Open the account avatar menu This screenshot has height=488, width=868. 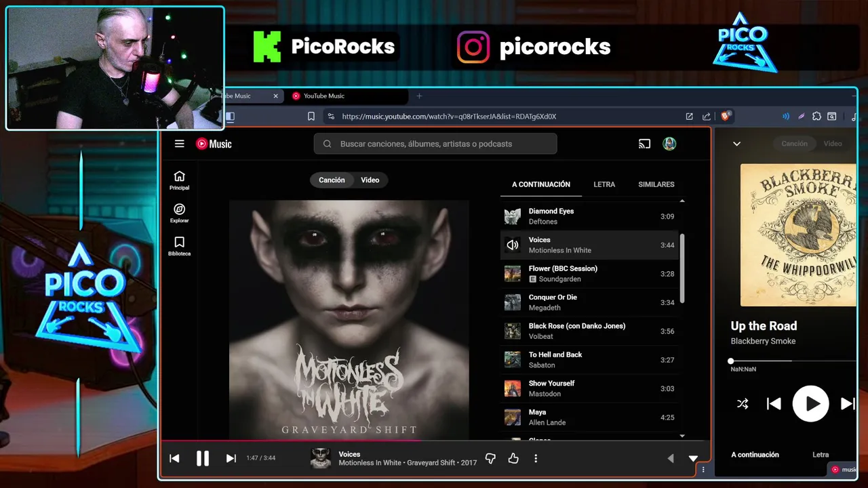tap(669, 144)
